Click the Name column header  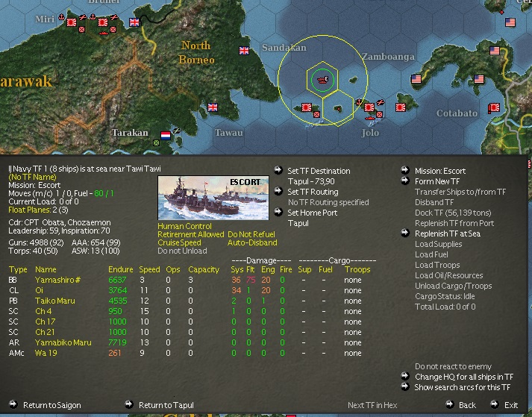(46, 270)
